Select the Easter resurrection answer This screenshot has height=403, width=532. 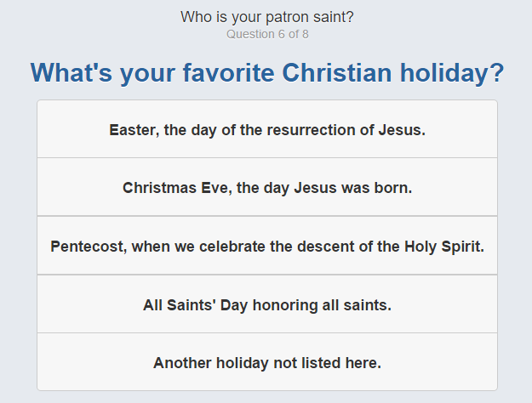click(267, 129)
